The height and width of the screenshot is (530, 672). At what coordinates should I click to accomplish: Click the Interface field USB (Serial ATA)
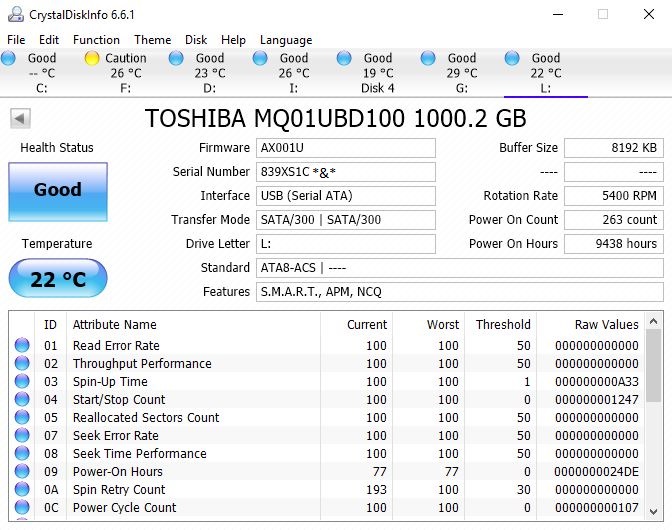pyautogui.click(x=346, y=196)
